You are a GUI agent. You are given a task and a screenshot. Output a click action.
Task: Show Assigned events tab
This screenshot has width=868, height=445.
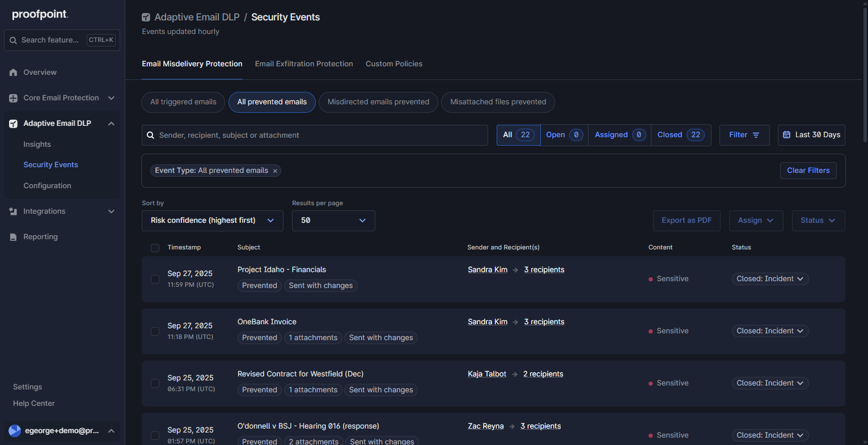click(x=620, y=135)
